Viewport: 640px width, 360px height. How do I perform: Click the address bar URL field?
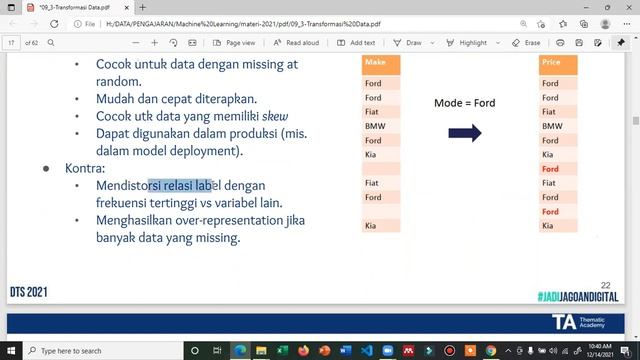(x=243, y=24)
